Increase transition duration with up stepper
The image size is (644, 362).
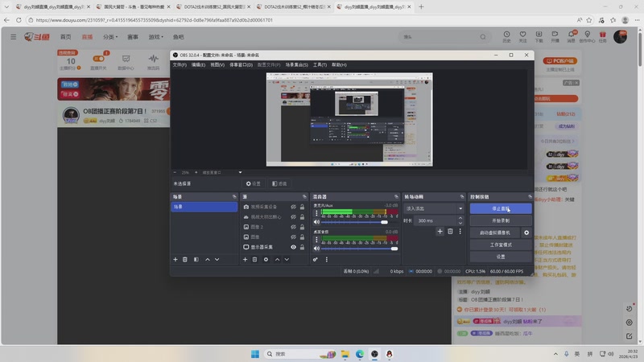pos(460,218)
